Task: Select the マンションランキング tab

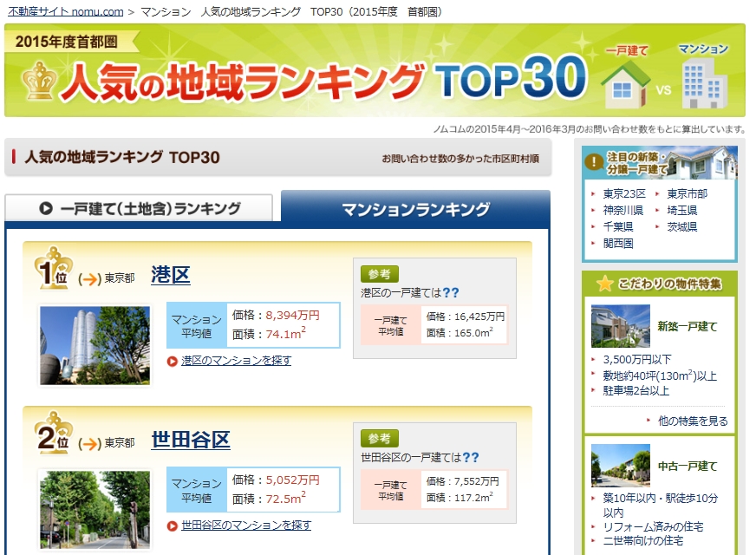Action: (415, 209)
